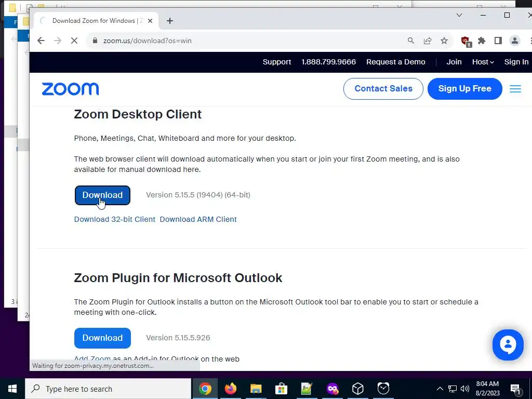The width and height of the screenshot is (532, 399).
Task: Open the uBlock Origin extension icon
Action: pyautogui.click(x=466, y=42)
